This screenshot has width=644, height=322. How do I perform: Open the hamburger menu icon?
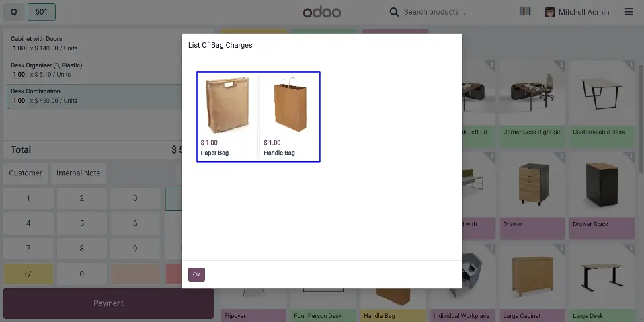tap(629, 12)
